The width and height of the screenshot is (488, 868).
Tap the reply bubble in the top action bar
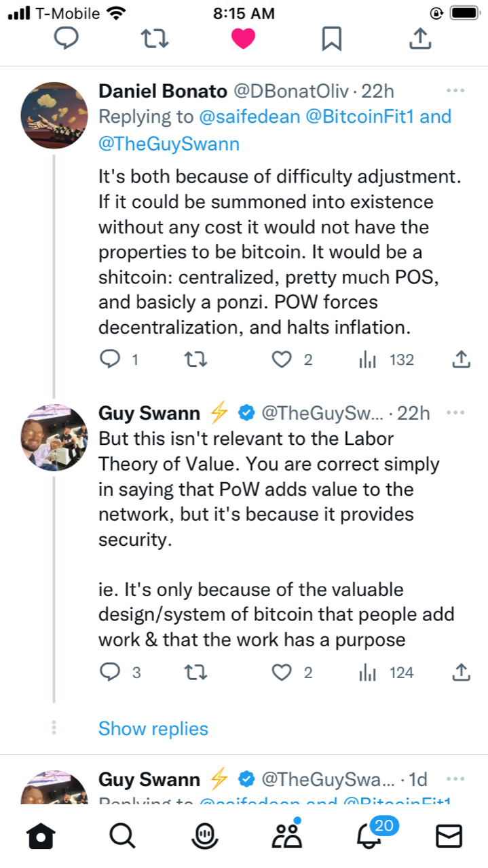67,39
